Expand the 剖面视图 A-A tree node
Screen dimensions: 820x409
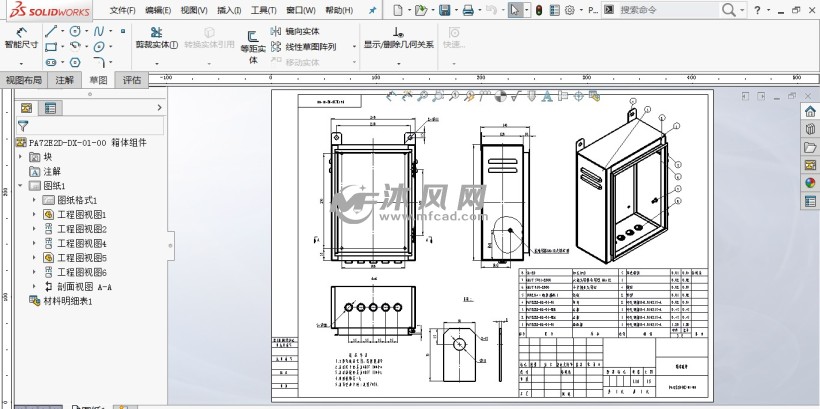click(33, 286)
